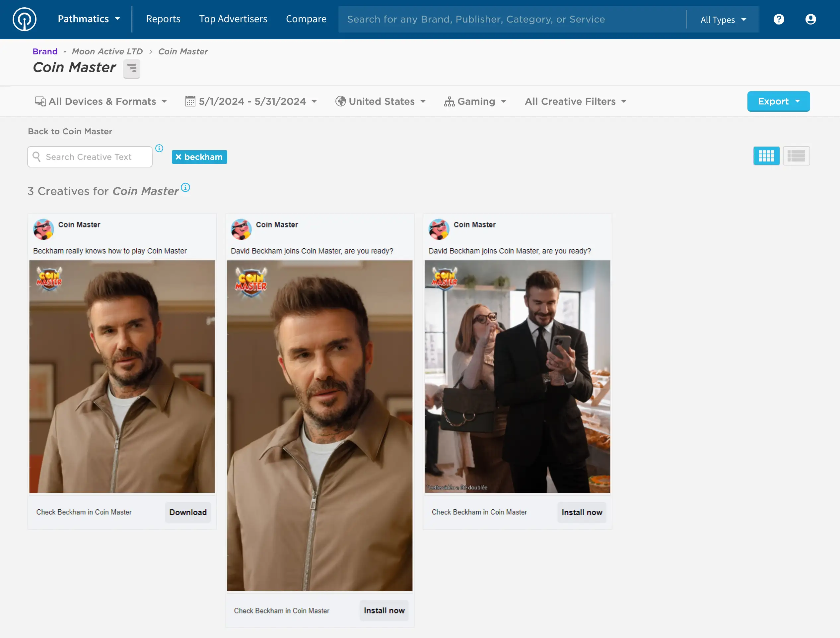The image size is (840, 638).
Task: Click Download button on first creative
Action: click(188, 512)
